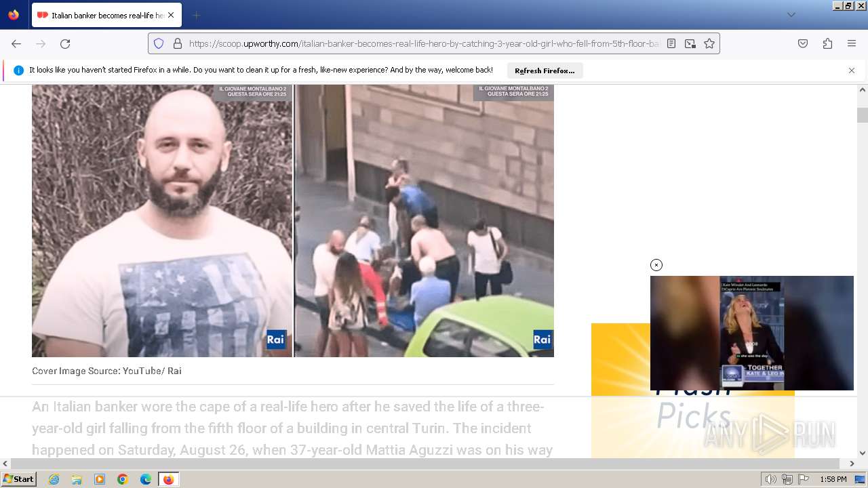Viewport: 868px width, 488px height.
Task: Open the Action Center flag icon
Action: [803, 479]
